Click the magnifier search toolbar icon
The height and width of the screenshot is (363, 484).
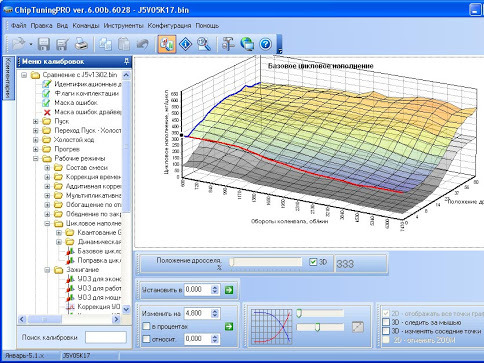pos(204,44)
